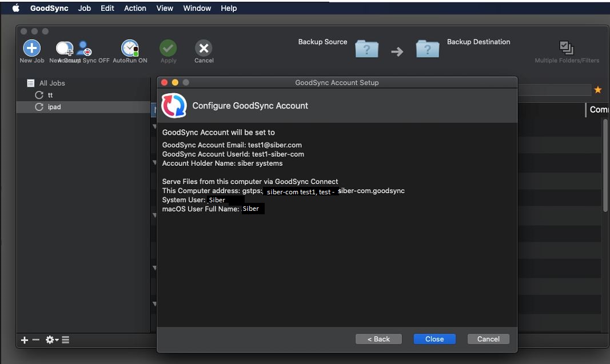
Task: Click the list view icon beside gear
Action: (66, 340)
